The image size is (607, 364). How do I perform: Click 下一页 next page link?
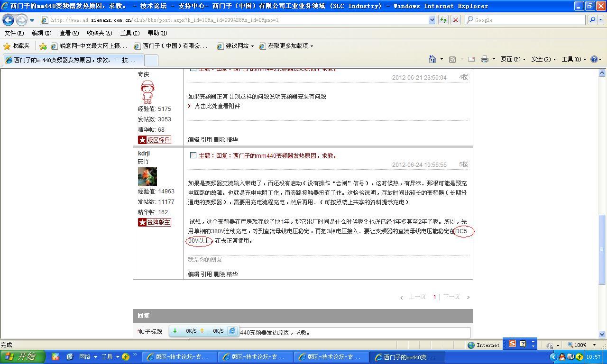451,297
